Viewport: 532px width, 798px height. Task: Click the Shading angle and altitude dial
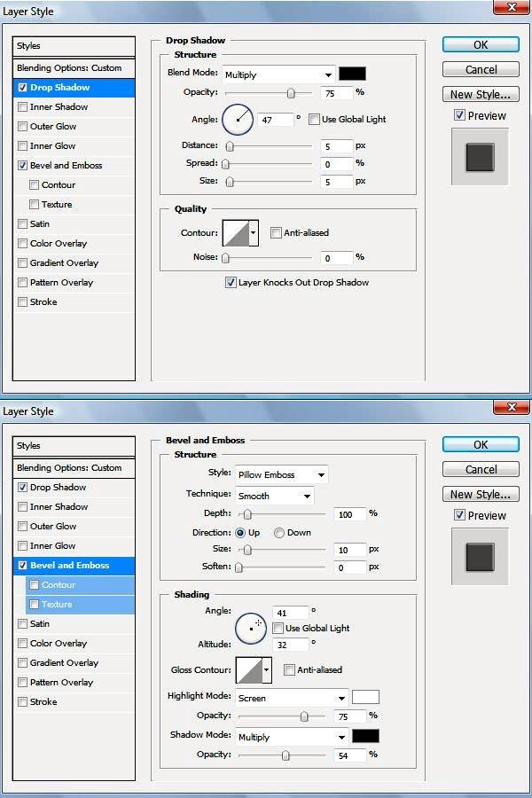click(251, 629)
